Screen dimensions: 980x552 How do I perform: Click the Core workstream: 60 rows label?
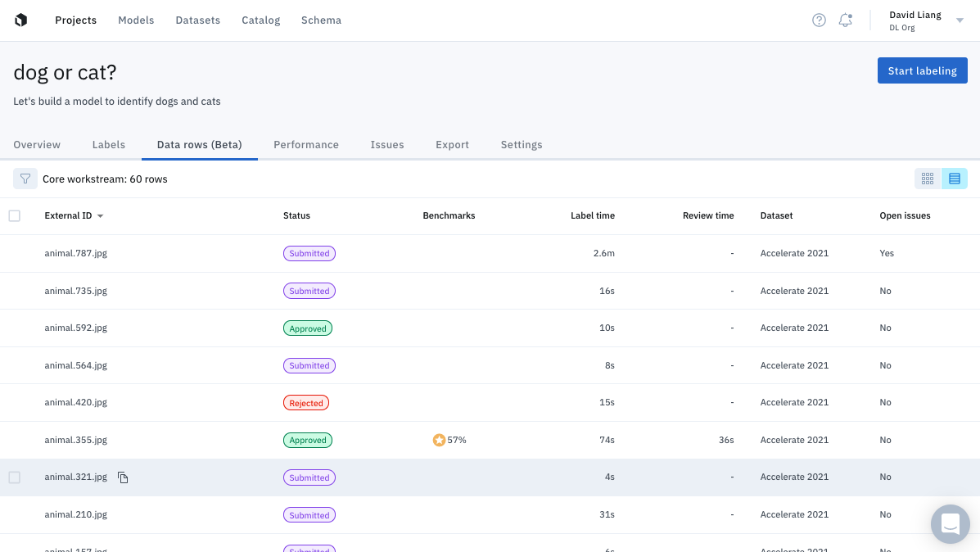(105, 179)
